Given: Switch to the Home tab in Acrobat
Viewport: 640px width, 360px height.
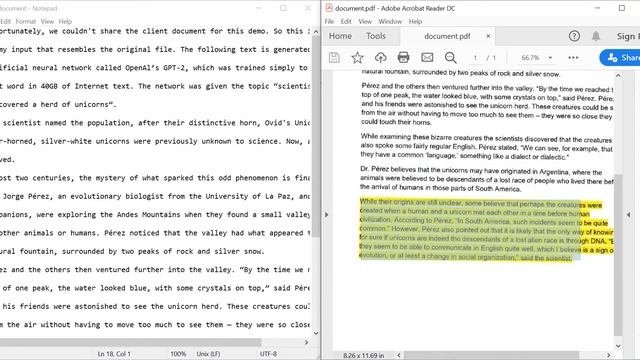Looking at the screenshot, I should pyautogui.click(x=340, y=36).
